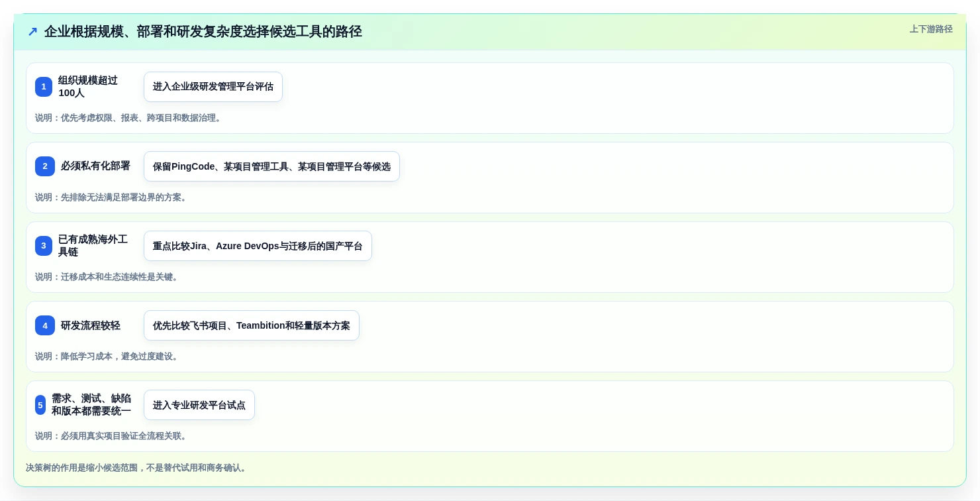
Task: Click 保留PingCode候选 outcome box
Action: 271,166
